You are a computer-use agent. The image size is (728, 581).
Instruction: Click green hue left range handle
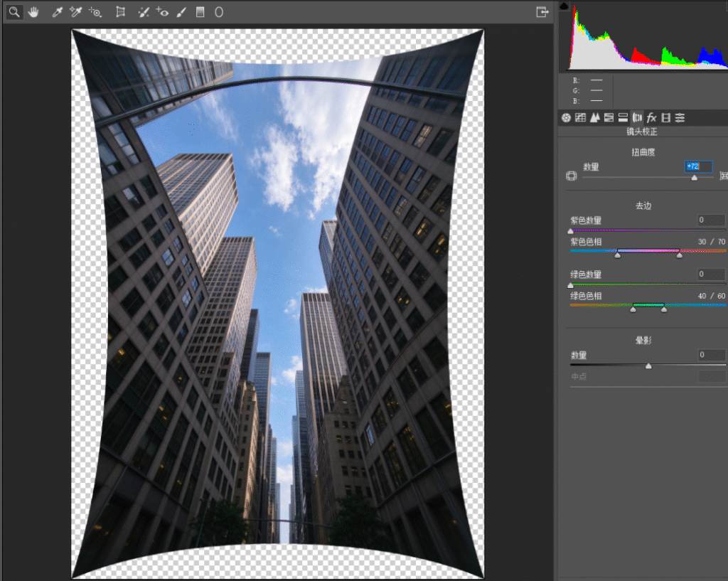point(633,309)
